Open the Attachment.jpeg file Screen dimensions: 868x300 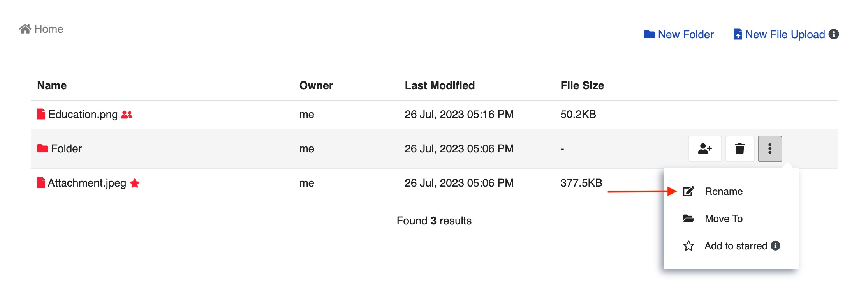pos(87,183)
